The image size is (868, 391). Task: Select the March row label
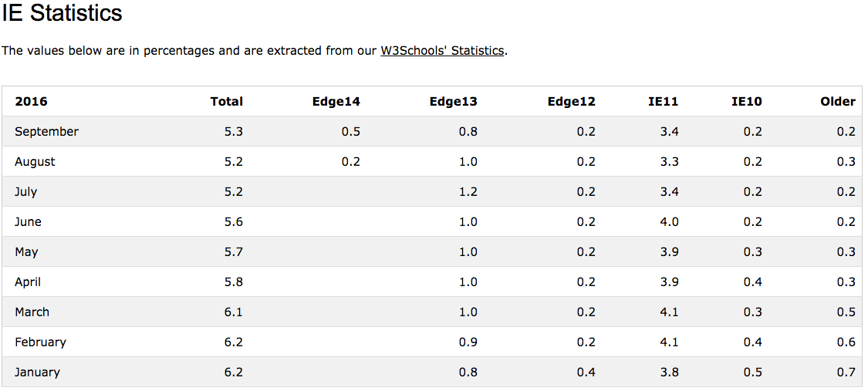[32, 312]
